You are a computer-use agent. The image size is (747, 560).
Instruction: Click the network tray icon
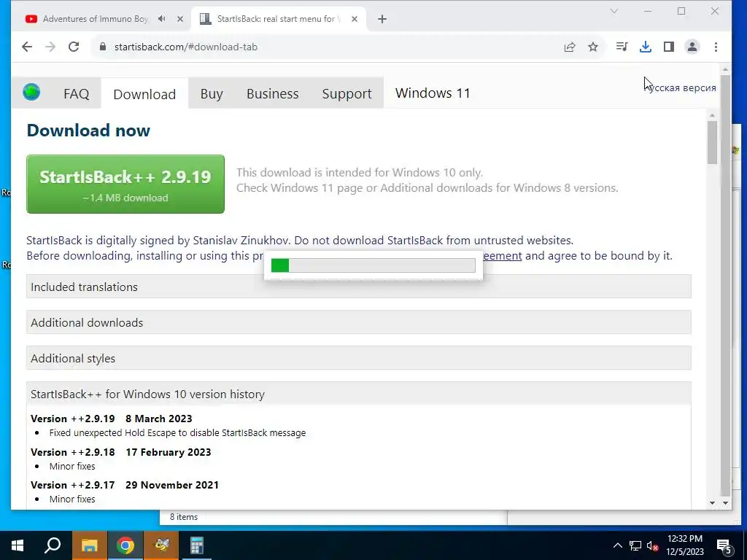click(x=635, y=545)
